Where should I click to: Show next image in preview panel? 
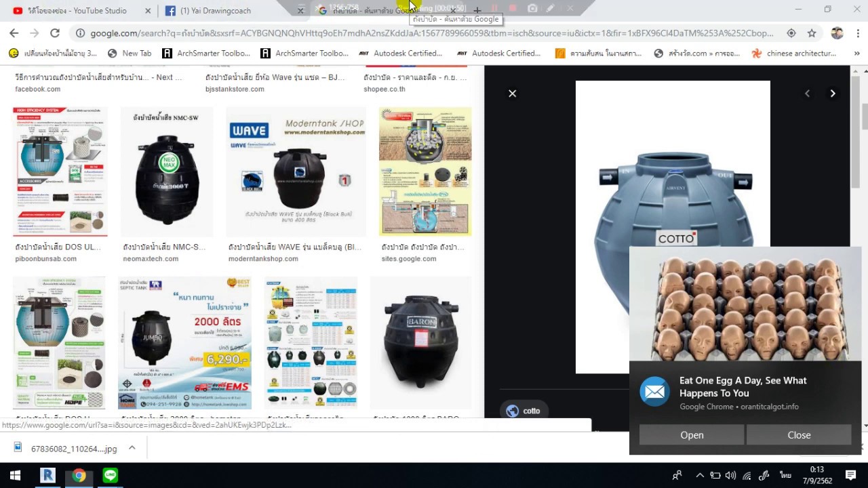tap(833, 94)
